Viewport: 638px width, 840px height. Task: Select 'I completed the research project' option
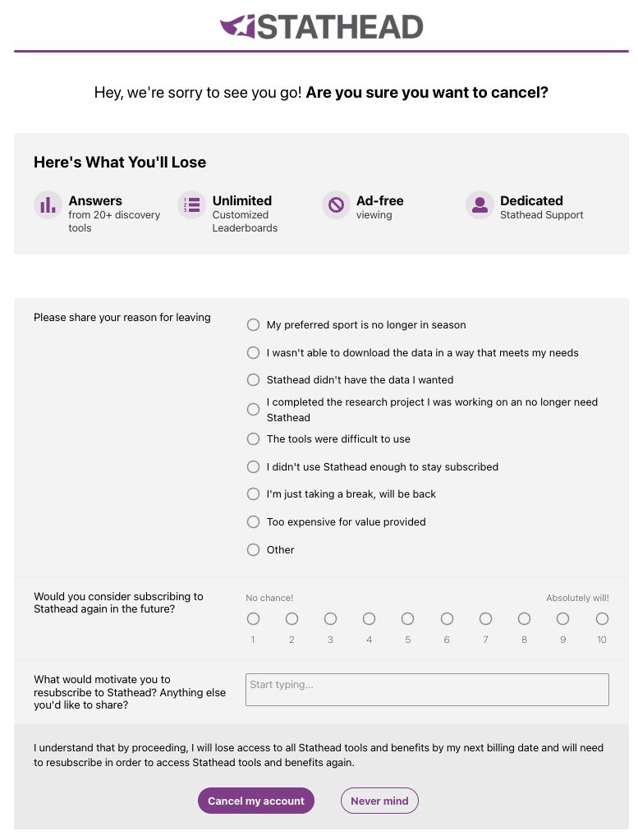(x=254, y=409)
